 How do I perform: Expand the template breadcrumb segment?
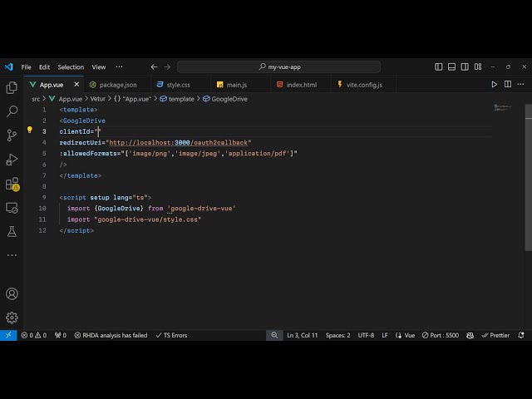[180, 99]
